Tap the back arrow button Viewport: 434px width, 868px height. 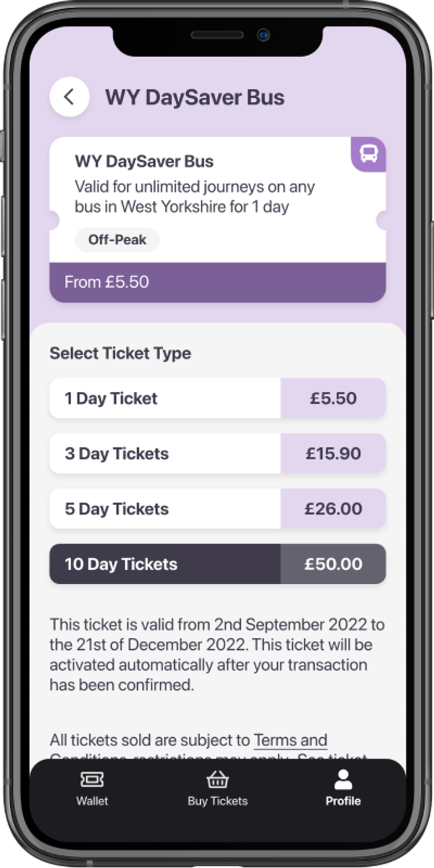click(x=69, y=97)
